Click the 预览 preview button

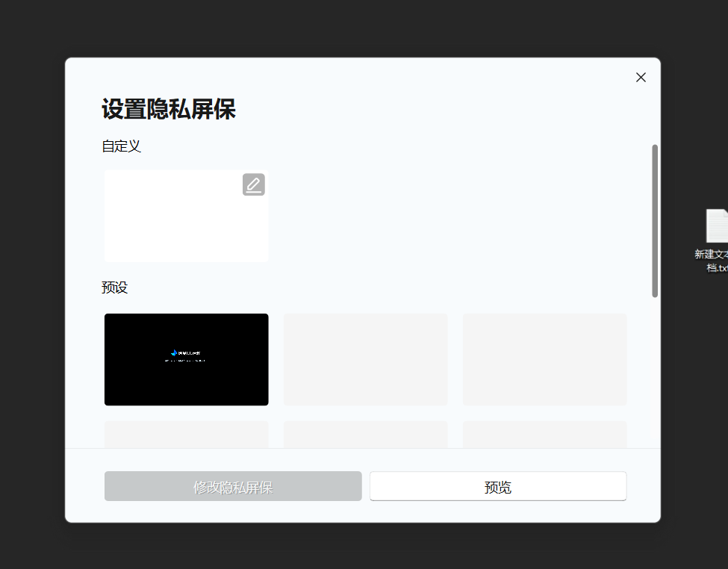click(498, 486)
